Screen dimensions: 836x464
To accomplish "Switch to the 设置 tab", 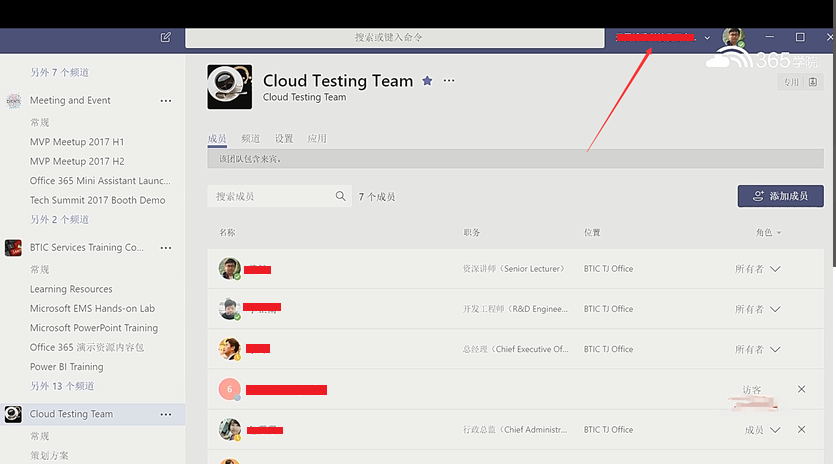I will pyautogui.click(x=284, y=139).
